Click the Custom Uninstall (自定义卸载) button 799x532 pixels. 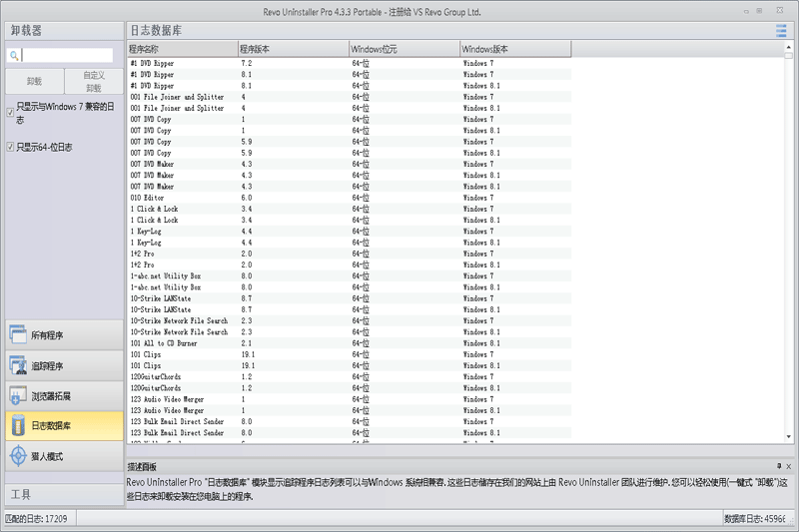click(94, 81)
